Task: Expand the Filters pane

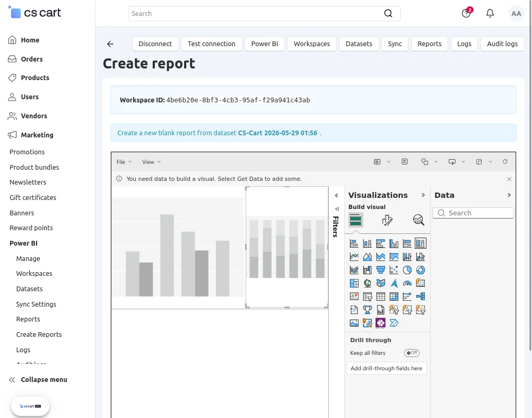Action: click(x=336, y=195)
